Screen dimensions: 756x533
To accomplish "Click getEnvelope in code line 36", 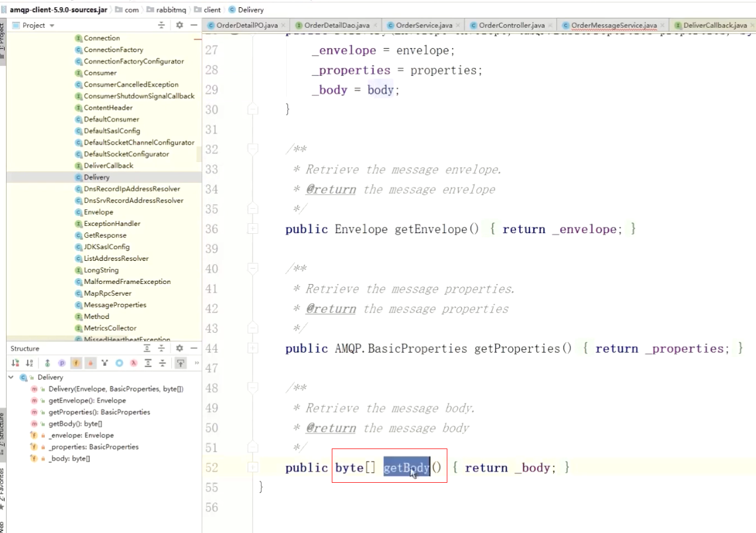I will click(x=431, y=229).
